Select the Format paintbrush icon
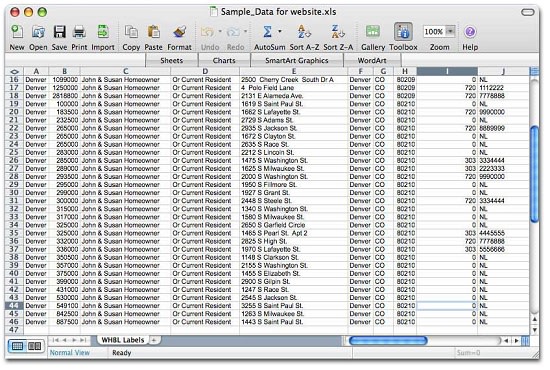Screen dimensions: 550x370 point(179,32)
